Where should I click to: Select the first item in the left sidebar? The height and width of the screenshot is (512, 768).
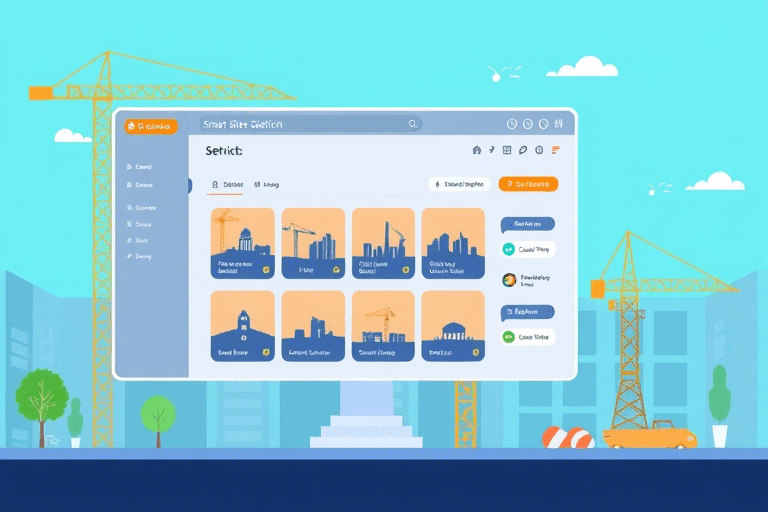pyautogui.click(x=140, y=168)
